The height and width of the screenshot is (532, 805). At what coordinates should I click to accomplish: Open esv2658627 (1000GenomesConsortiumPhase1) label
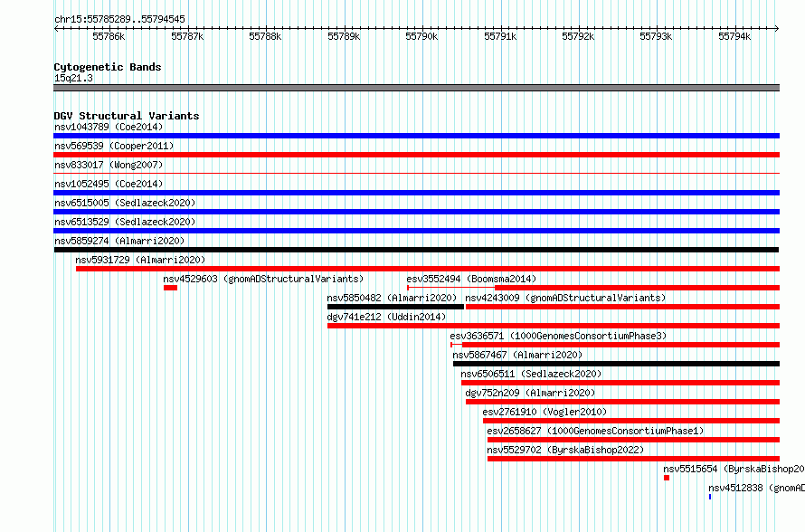[x=595, y=431]
